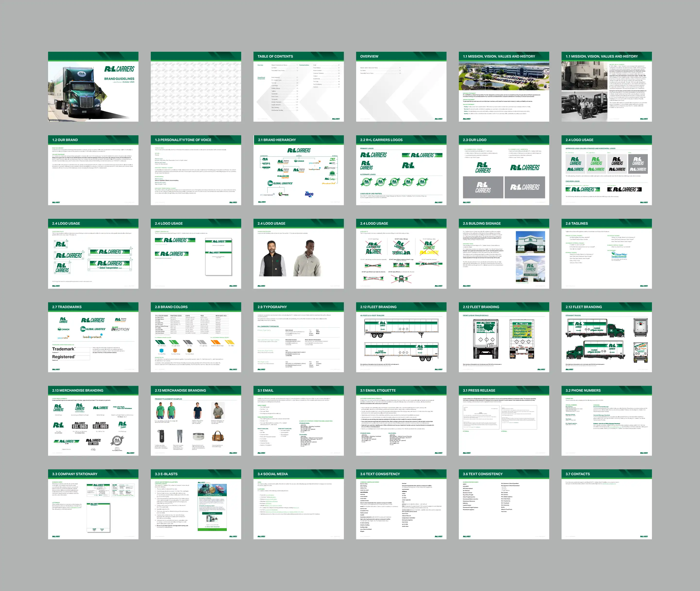
Task: Select the 2.6 Taglines page thumbnail
Action: 606,254
